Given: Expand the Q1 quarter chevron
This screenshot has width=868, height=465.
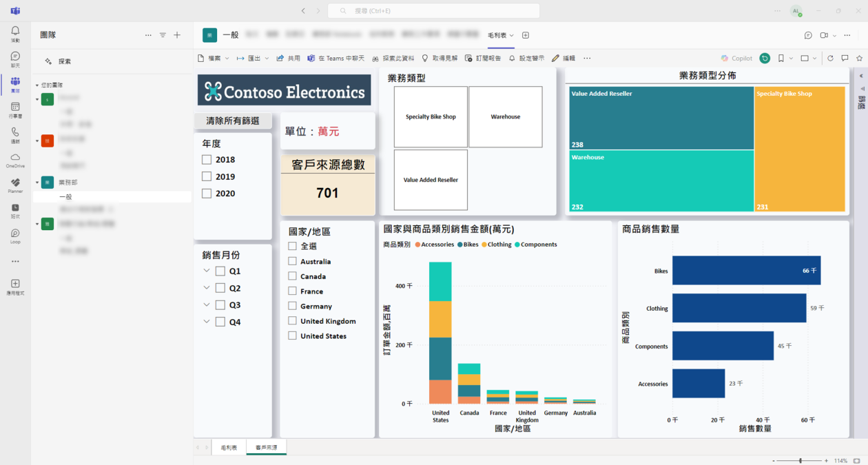Looking at the screenshot, I should (207, 271).
